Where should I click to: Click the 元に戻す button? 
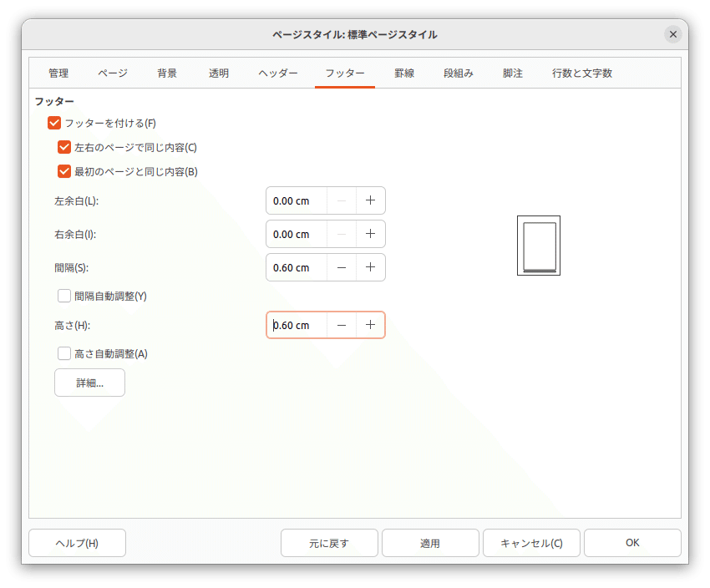(x=329, y=543)
